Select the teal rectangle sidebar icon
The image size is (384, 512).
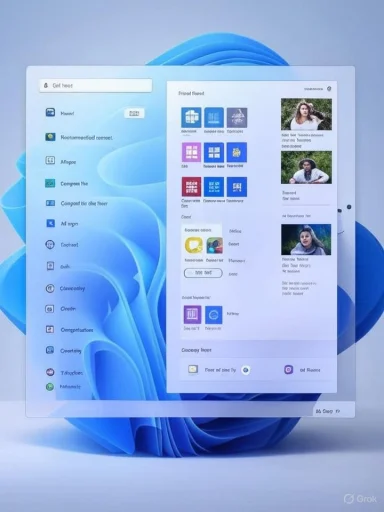[x=50, y=183]
